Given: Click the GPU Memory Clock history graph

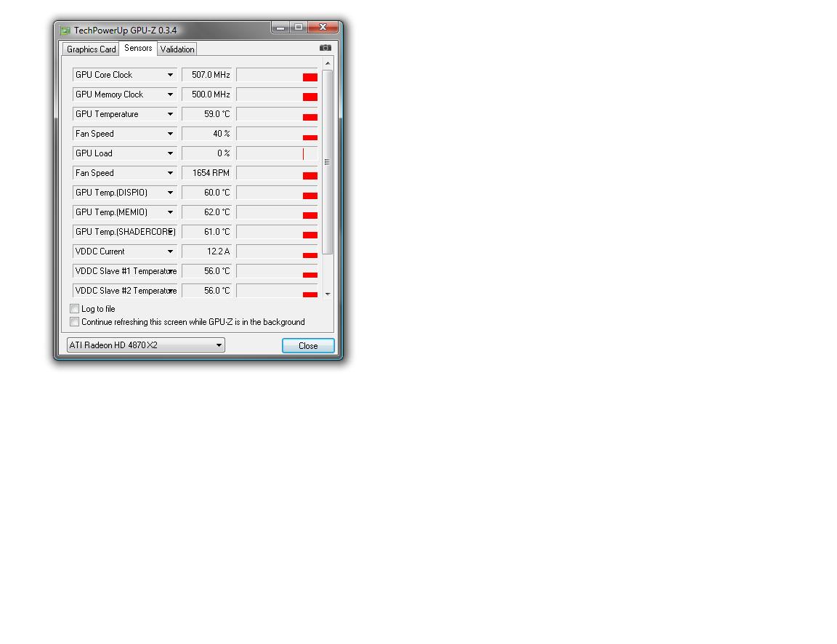Looking at the screenshot, I should [277, 94].
